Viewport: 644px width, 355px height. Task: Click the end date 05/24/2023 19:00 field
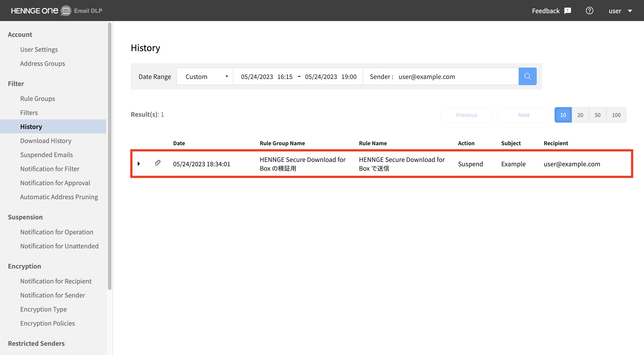coord(331,77)
